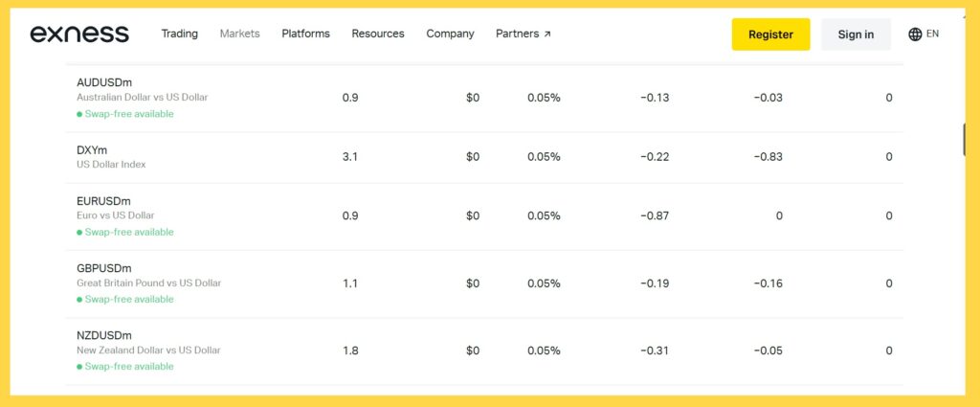Click Swap-free available under NZDUSDm

point(129,367)
